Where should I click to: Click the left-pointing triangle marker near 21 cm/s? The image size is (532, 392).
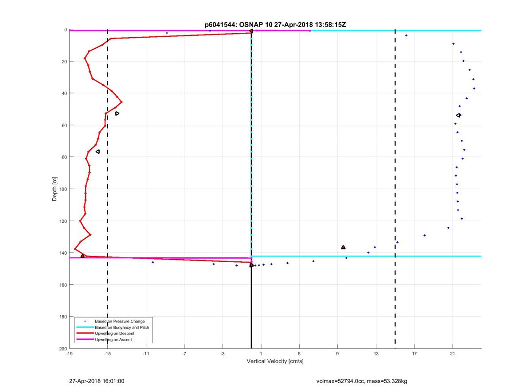[x=458, y=115]
